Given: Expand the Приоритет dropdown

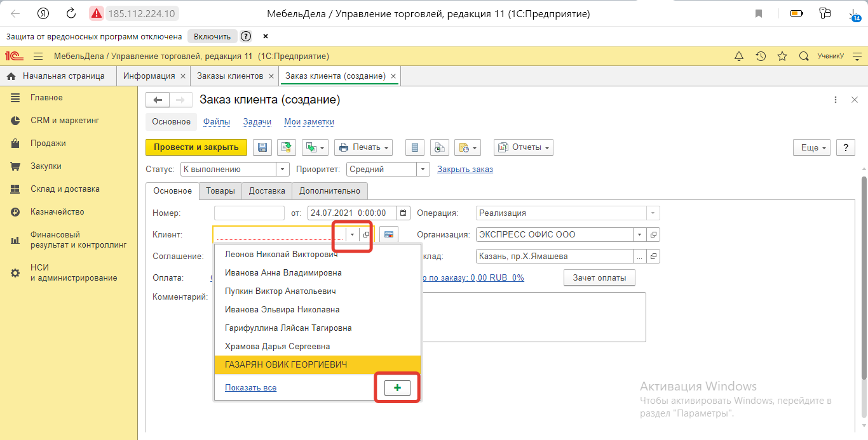Looking at the screenshot, I should click(x=423, y=170).
